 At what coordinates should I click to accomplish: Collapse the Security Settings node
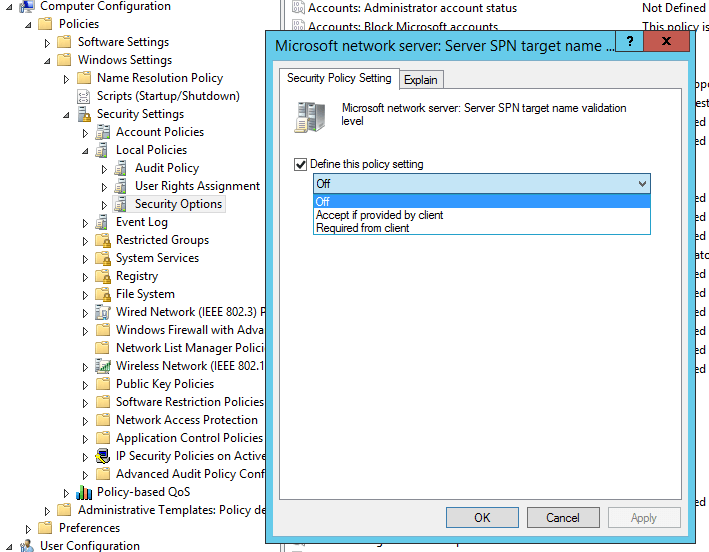(x=66, y=115)
